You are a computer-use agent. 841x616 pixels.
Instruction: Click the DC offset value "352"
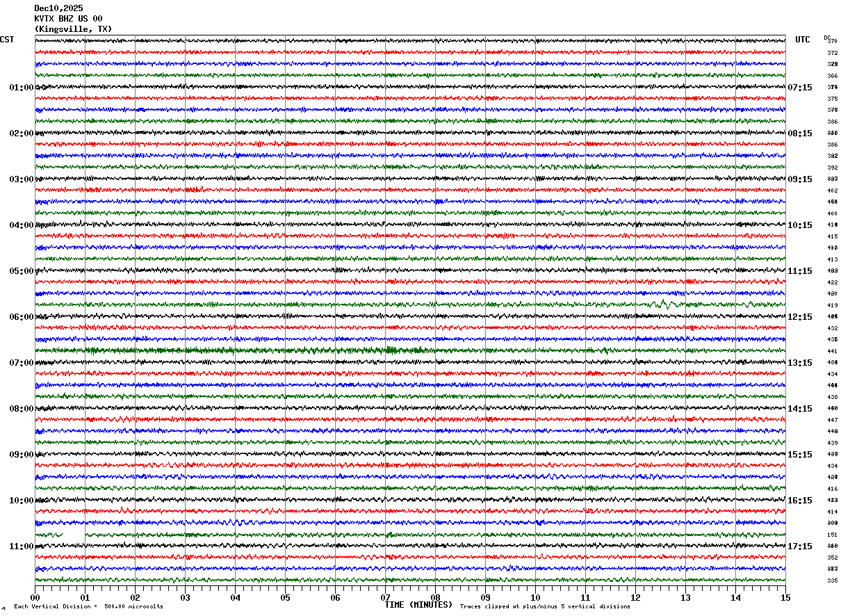(x=832, y=558)
